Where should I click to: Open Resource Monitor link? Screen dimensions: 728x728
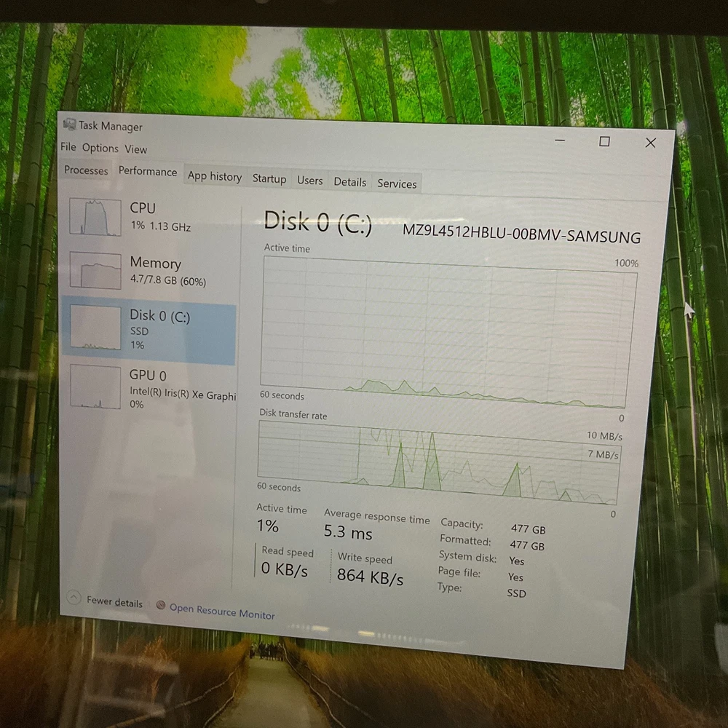[x=222, y=612]
